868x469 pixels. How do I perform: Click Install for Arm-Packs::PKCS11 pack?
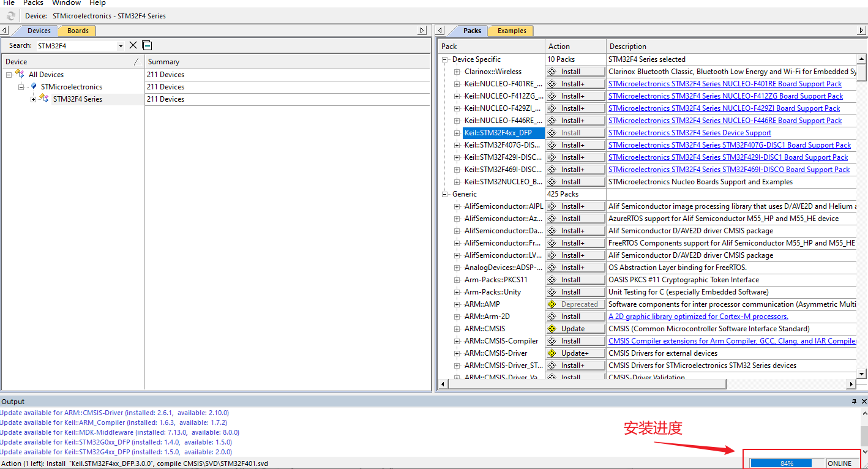(575, 280)
